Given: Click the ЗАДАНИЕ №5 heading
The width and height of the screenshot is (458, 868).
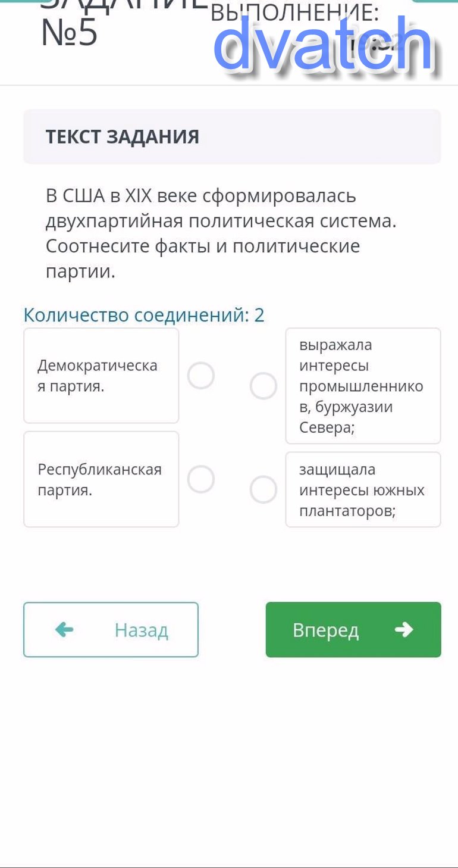Looking at the screenshot, I should (70, 33).
